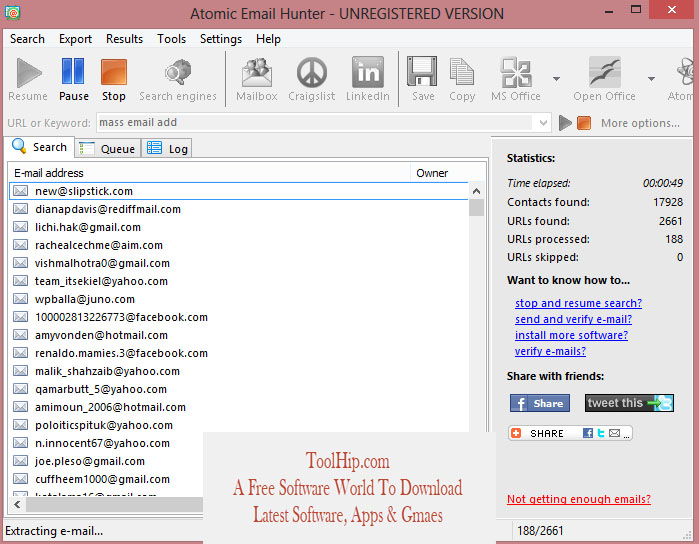Image resolution: width=699 pixels, height=544 pixels.
Task: Click the vertical scrollbar thumb of email list
Action: pos(476,207)
